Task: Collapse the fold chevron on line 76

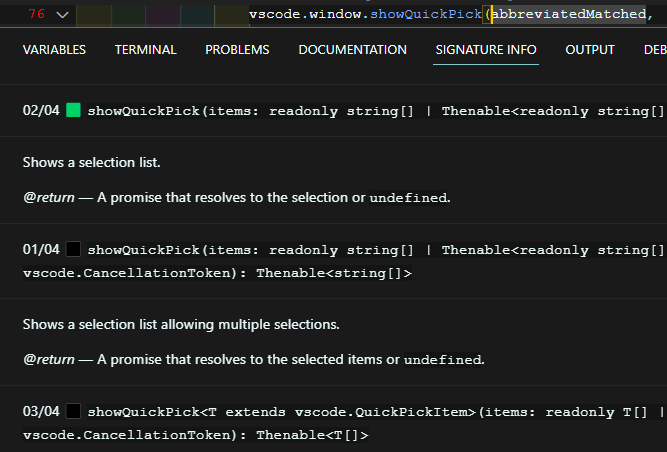Action: [63, 15]
